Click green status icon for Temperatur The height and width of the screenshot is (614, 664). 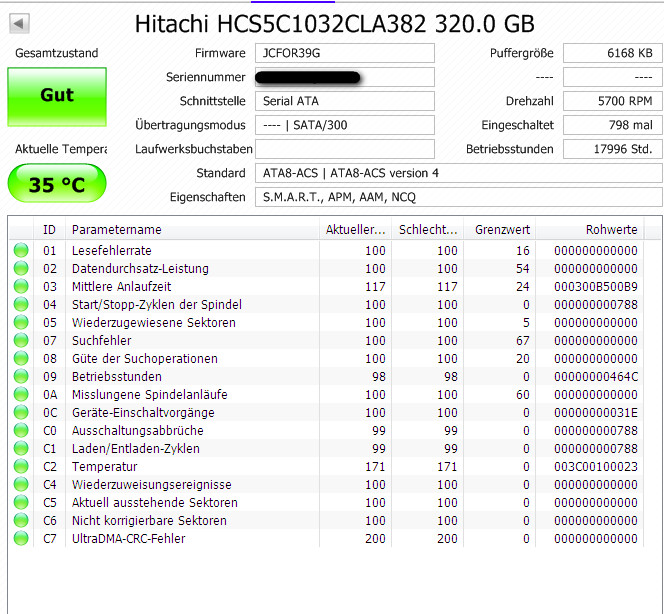tap(21, 466)
